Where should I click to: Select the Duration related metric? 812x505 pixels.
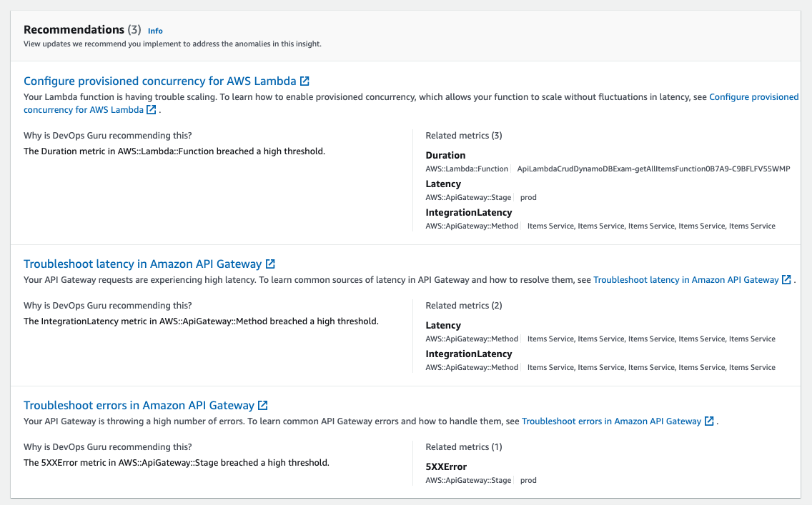click(x=445, y=155)
